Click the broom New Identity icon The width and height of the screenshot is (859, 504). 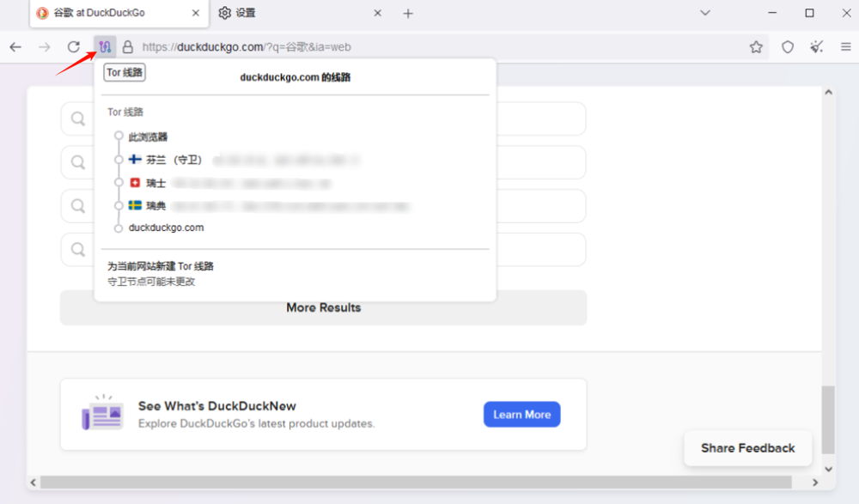tap(816, 47)
